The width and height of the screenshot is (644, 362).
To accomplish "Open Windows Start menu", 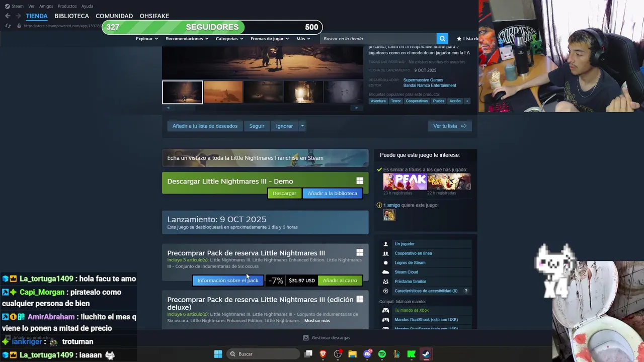I will 218,354.
